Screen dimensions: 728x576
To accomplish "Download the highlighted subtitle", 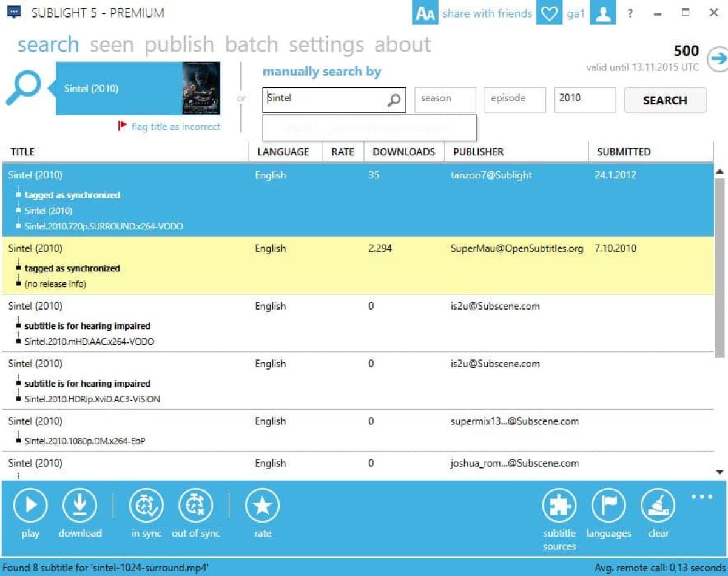I will (80, 504).
